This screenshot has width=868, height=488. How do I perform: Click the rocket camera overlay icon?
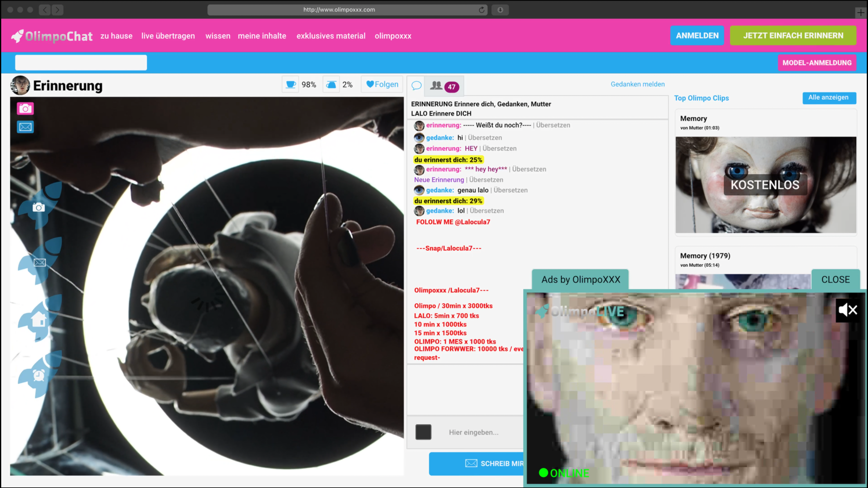(x=39, y=207)
